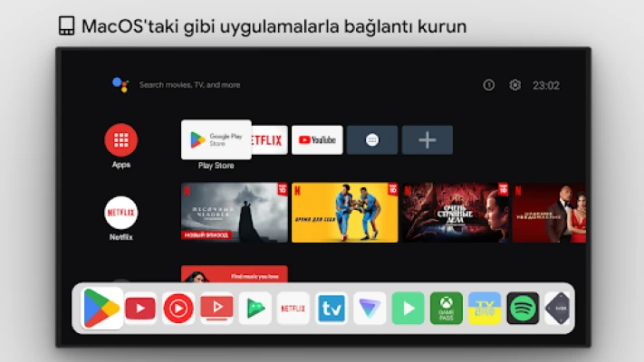Launch Spotify from the dock
The height and width of the screenshot is (362, 644).
pyautogui.click(x=523, y=309)
